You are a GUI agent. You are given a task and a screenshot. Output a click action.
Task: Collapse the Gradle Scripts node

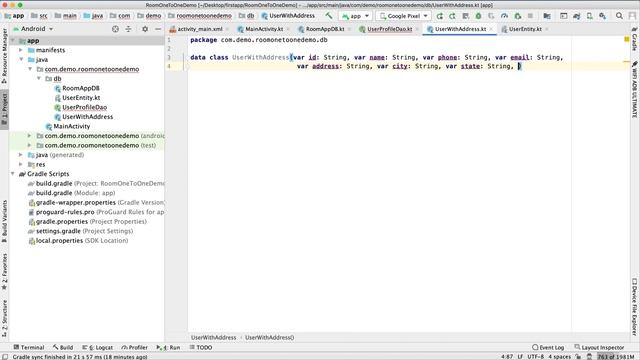pyautogui.click(x=13, y=174)
